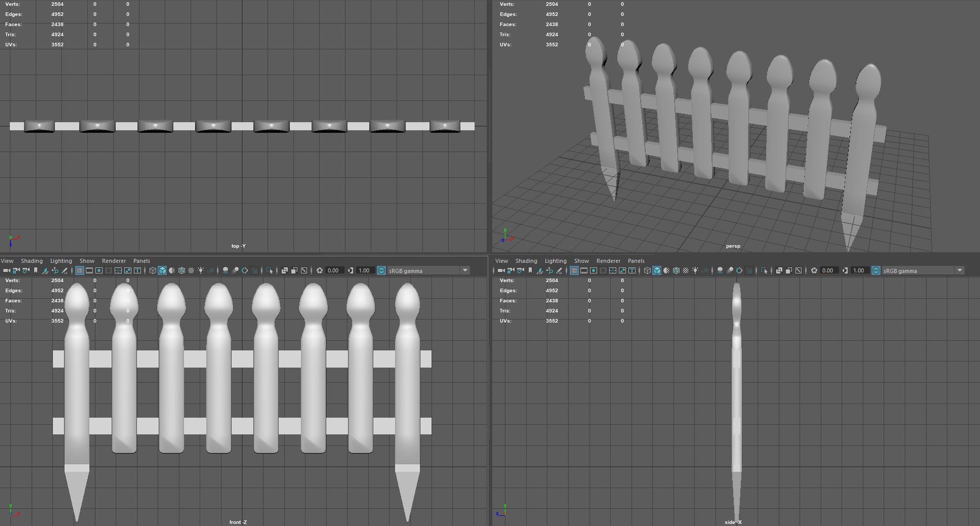
Task: Click Use Default Material icon in front panel
Action: [x=172, y=270]
